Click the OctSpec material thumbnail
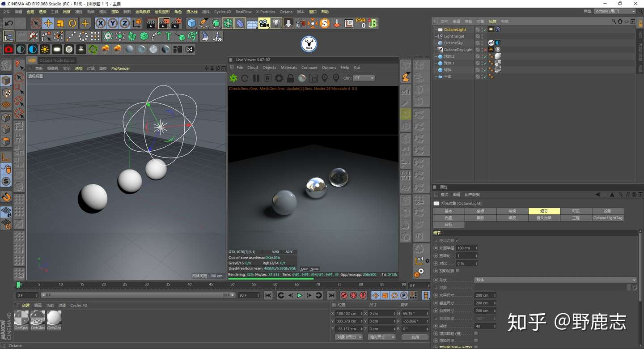644x349 pixels. (x=21, y=318)
